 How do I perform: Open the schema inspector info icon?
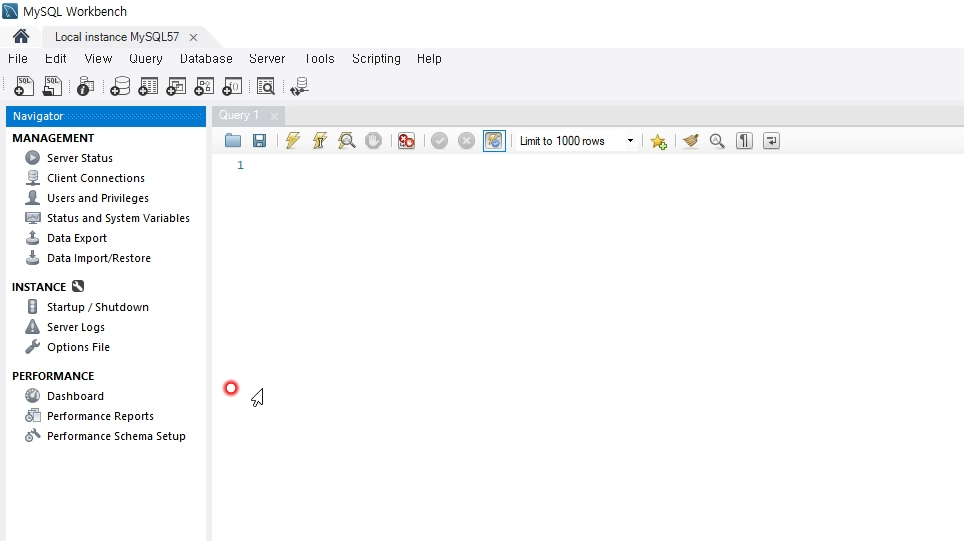tap(85, 86)
